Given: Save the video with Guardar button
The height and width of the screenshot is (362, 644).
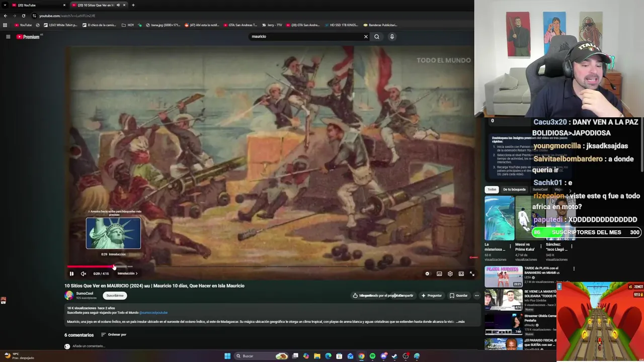Looking at the screenshot, I should tap(458, 296).
